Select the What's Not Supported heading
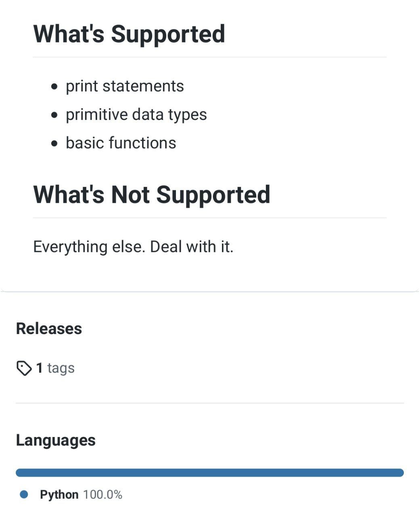This screenshot has height=517, width=420. tap(152, 195)
